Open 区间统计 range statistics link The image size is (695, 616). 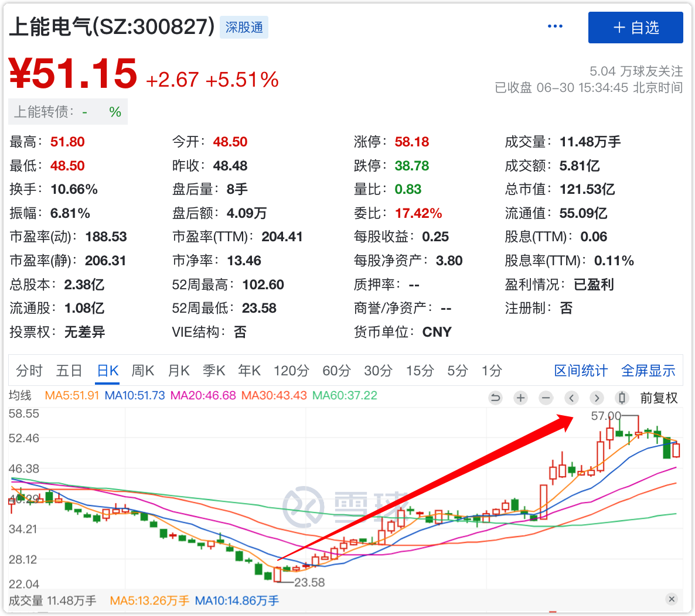(x=581, y=371)
